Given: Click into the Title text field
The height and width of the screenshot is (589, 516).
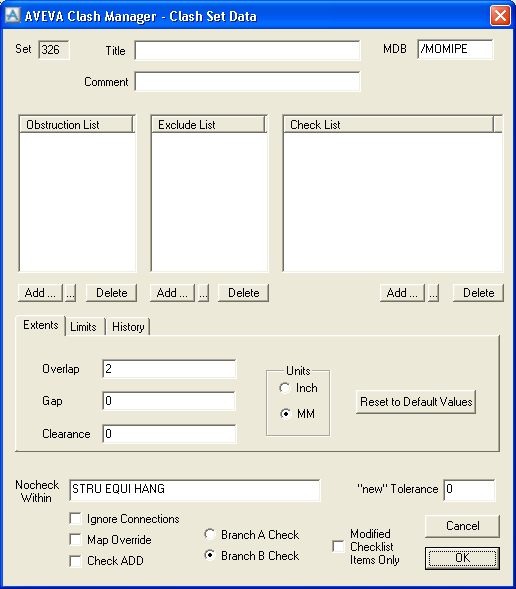Looking at the screenshot, I should click(247, 50).
